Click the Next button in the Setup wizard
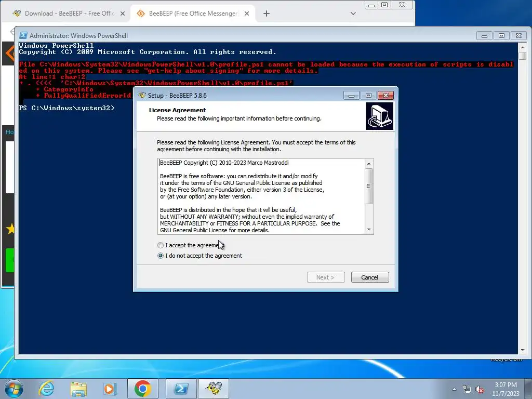The width and height of the screenshot is (532, 399). 326,277
